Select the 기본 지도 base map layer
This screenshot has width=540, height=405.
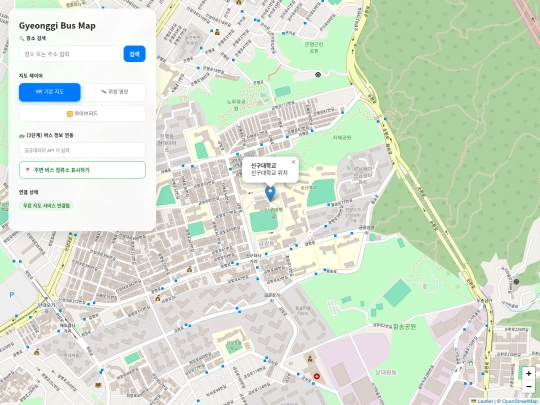[x=50, y=92]
